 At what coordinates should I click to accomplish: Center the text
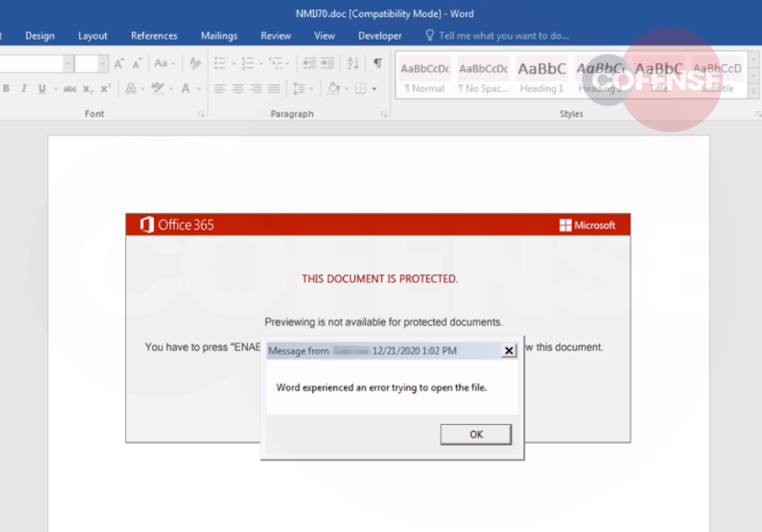[x=238, y=89]
